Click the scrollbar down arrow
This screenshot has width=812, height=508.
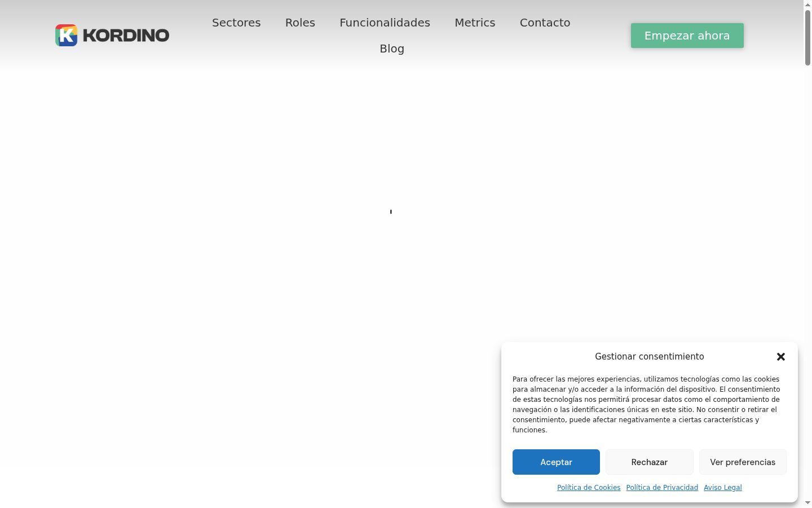point(807,503)
